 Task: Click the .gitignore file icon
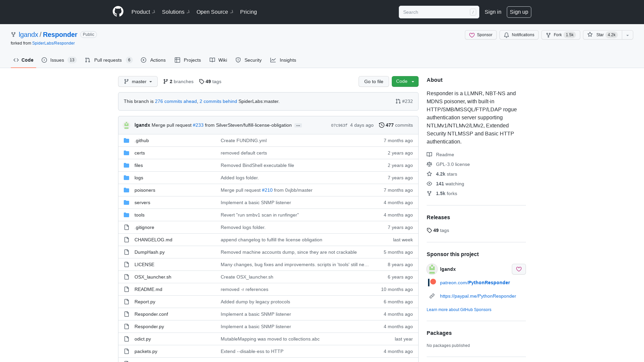126,227
